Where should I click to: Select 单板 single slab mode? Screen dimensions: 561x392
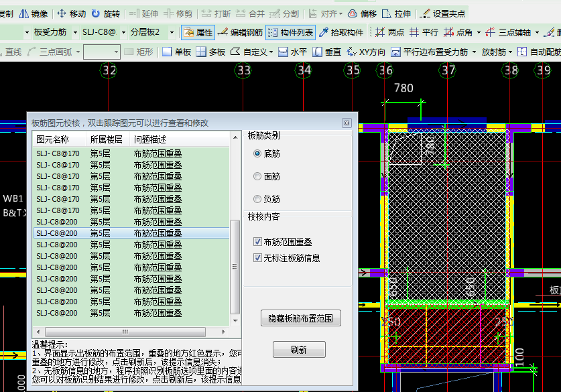tap(176, 52)
